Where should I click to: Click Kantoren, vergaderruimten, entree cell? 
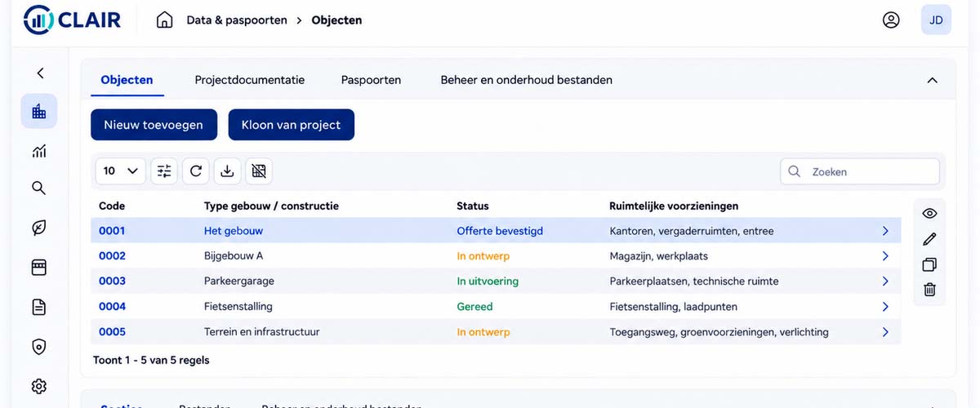click(x=692, y=231)
